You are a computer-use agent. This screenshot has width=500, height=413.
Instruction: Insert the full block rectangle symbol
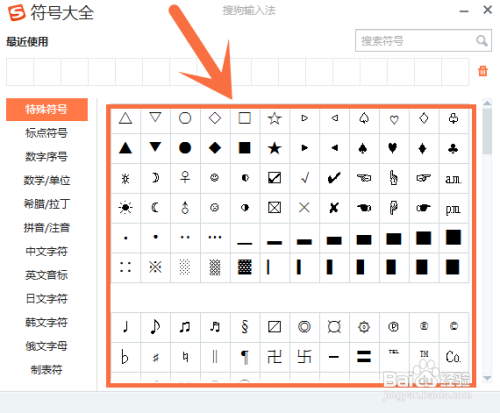click(x=453, y=237)
